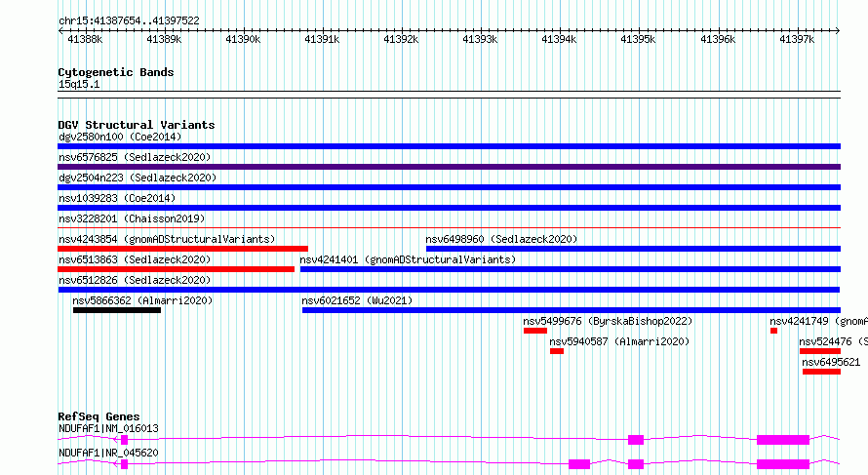The width and height of the screenshot is (868, 475).
Task: Click the 41397k ruler position
Action: (x=797, y=39)
